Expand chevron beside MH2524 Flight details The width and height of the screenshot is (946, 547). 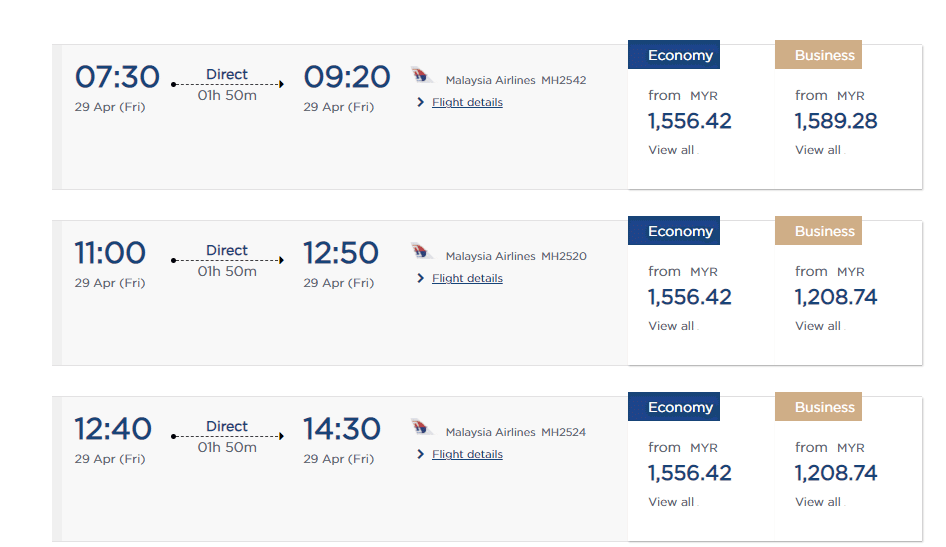(421, 455)
